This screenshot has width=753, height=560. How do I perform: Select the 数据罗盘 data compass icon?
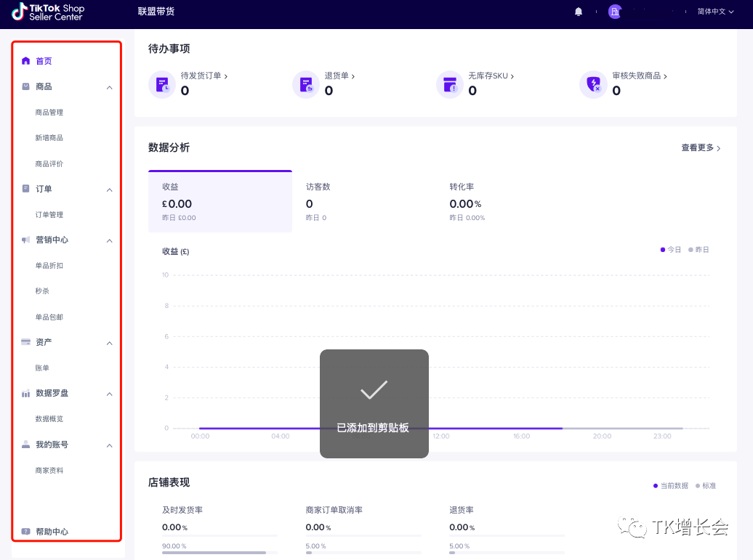click(25, 393)
